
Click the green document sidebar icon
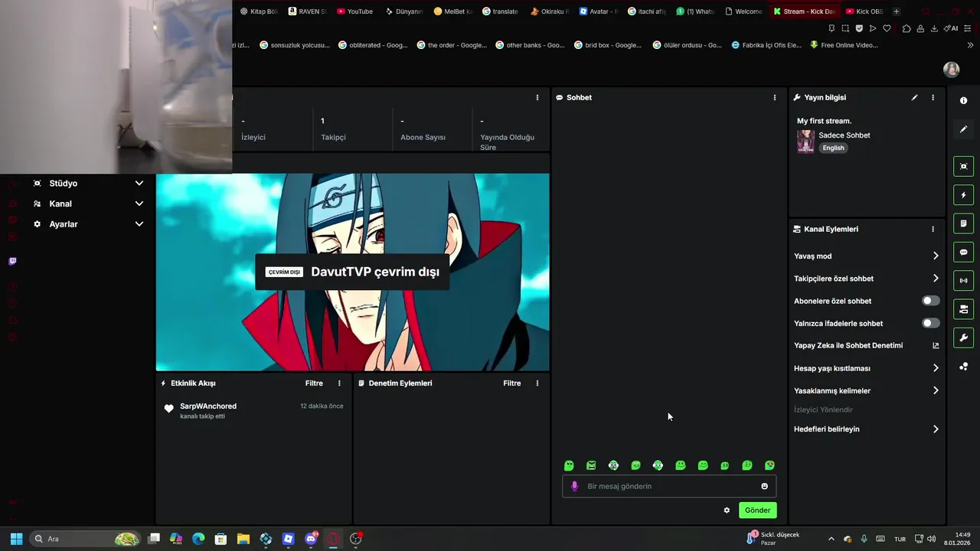[963, 223]
